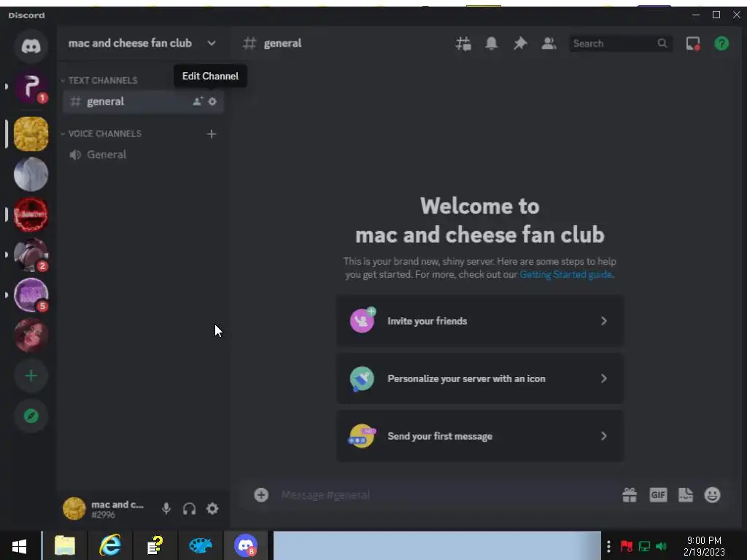Launch Internet Explorer from taskbar

click(110, 546)
